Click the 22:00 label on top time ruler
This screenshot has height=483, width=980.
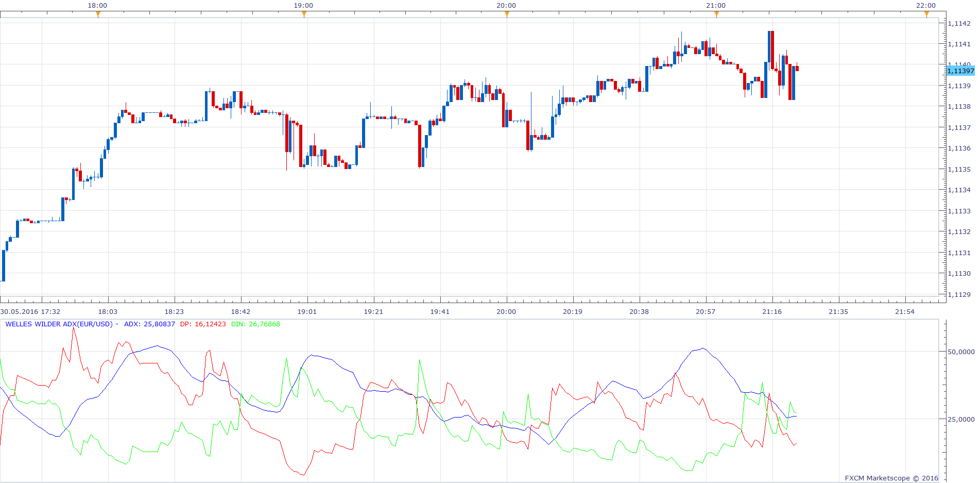tap(926, 5)
